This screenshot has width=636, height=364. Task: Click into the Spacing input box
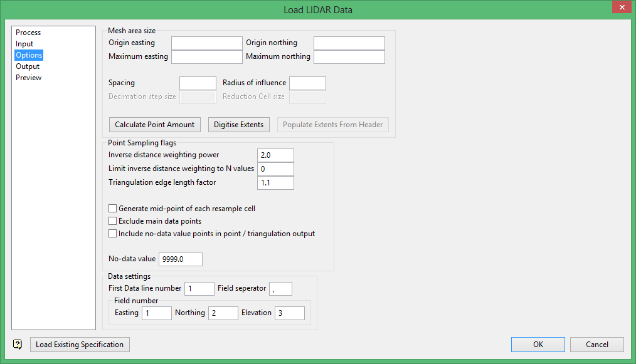point(198,83)
